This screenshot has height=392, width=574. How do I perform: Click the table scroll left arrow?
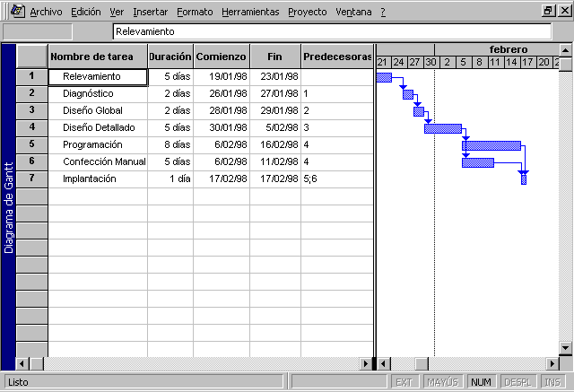tap(22, 364)
